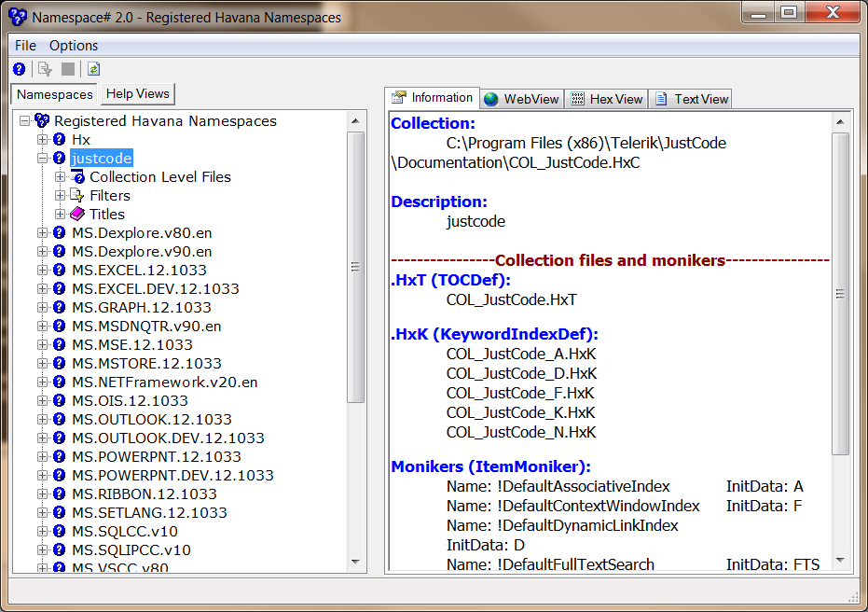The image size is (868, 612).
Task: Click the COL_JustCode_N.HxK entry
Action: pos(521,432)
